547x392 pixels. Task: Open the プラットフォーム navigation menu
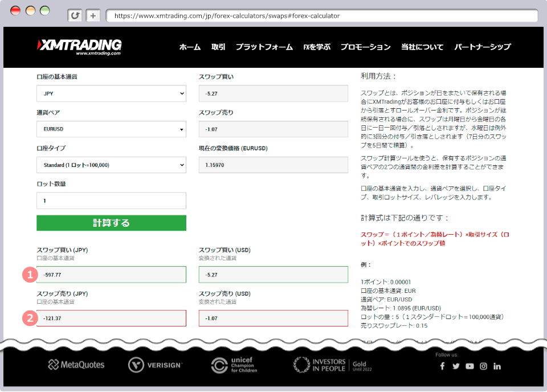[x=264, y=47]
